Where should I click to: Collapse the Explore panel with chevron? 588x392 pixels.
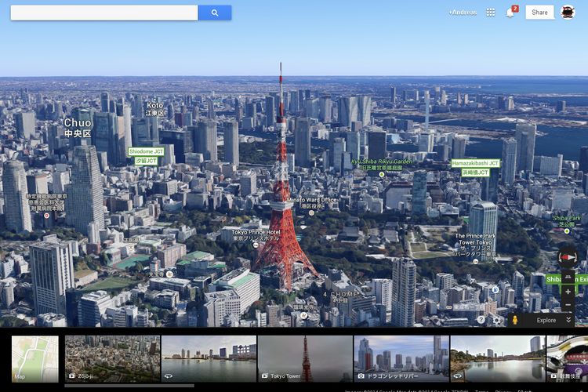click(x=568, y=320)
